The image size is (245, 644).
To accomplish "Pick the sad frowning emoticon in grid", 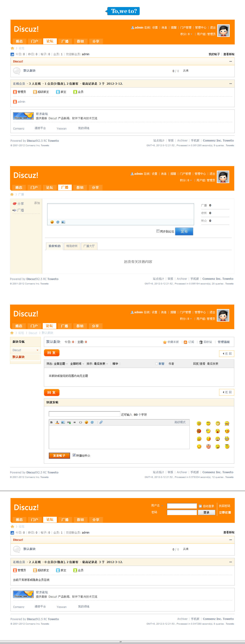I will (208, 423).
